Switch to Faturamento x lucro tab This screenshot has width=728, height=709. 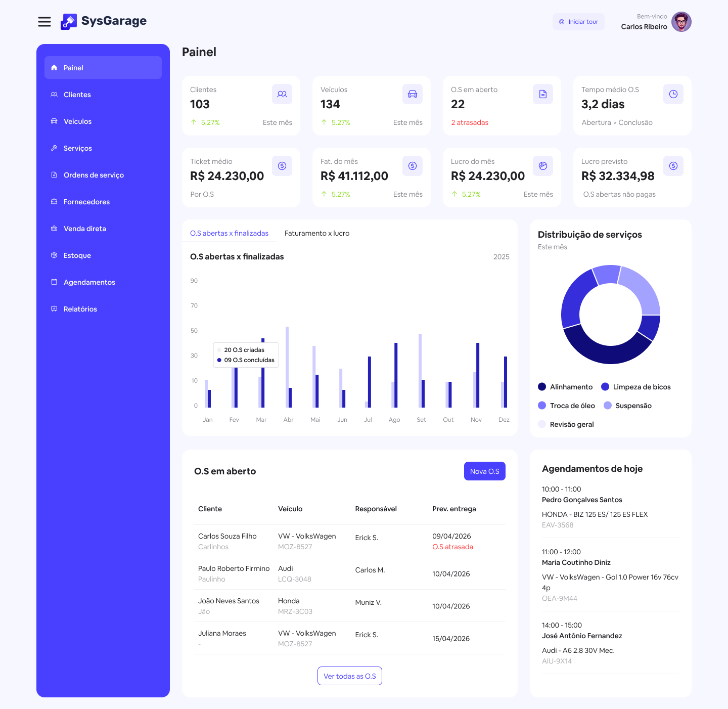click(317, 233)
